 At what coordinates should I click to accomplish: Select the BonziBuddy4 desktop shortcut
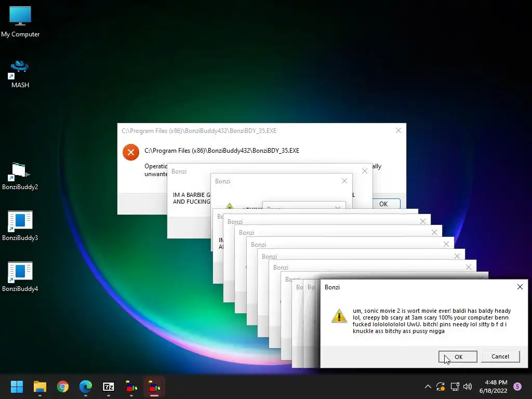point(20,277)
